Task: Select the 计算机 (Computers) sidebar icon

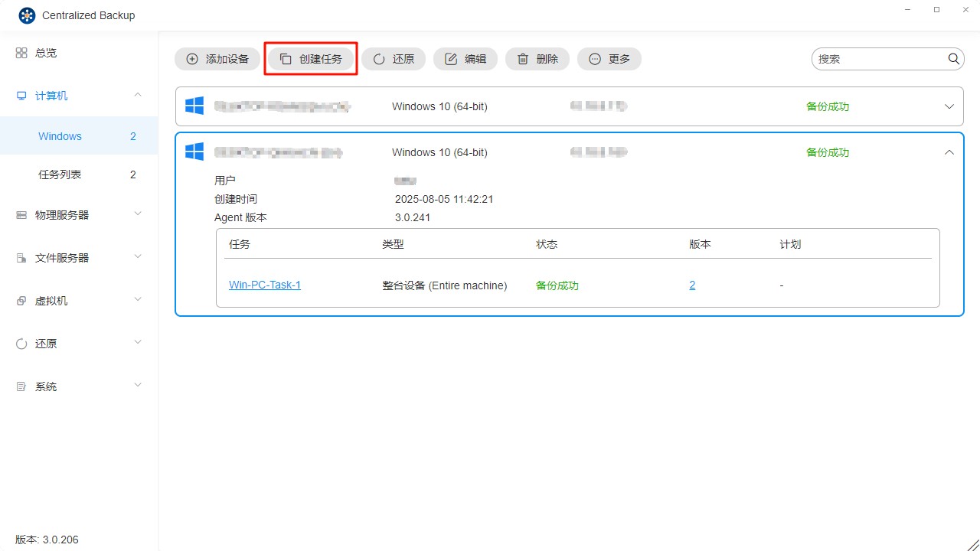Action: [x=21, y=95]
